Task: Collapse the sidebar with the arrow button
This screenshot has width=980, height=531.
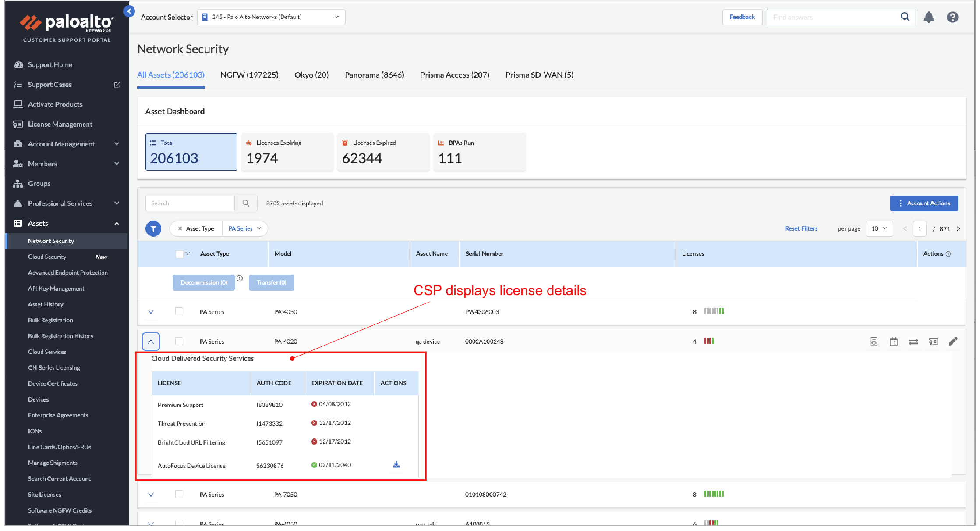Action: [129, 11]
